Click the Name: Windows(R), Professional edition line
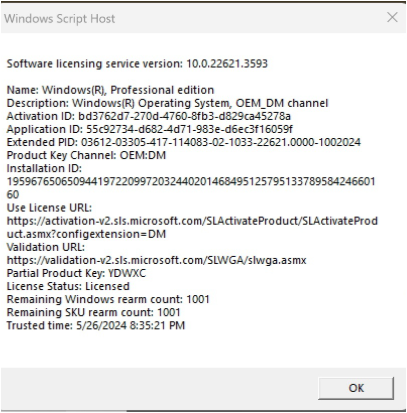 coord(110,90)
